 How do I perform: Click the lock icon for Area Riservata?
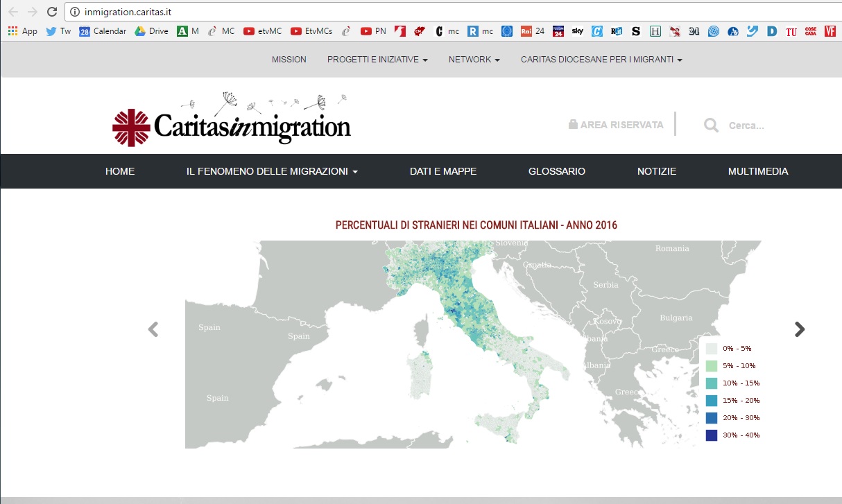(x=573, y=125)
